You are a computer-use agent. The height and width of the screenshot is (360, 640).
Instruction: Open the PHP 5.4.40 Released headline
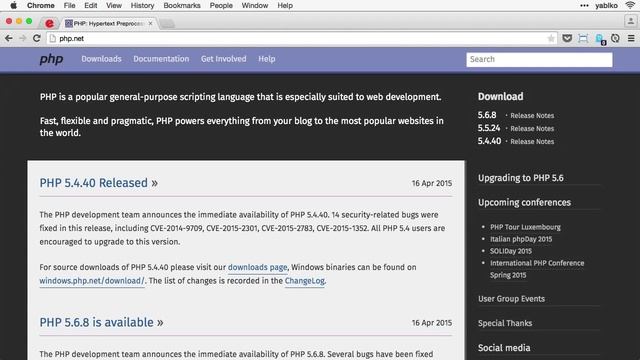[98, 183]
